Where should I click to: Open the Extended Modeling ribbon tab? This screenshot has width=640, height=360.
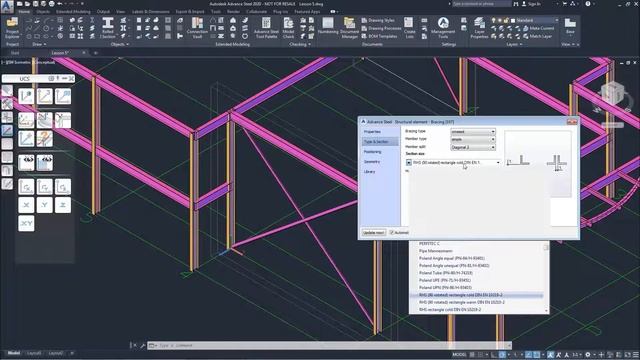click(x=73, y=12)
